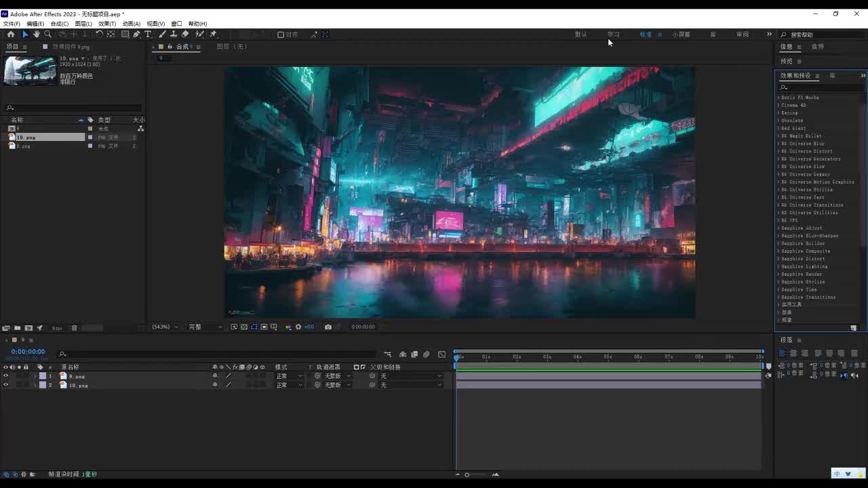The image size is (868, 488).
Task: Open the composition mini-flowchart icon
Action: pos(387,354)
